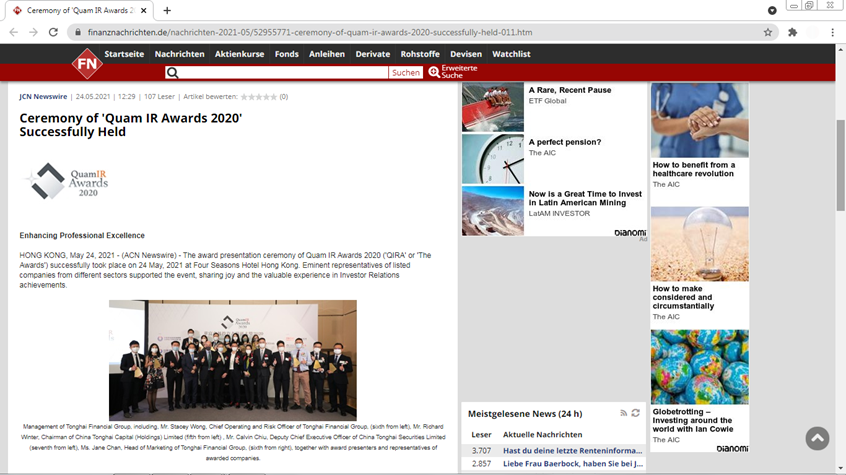Viewport: 846px width, 475px height.
Task: Open the Aktienkurse menu item
Action: coord(240,54)
